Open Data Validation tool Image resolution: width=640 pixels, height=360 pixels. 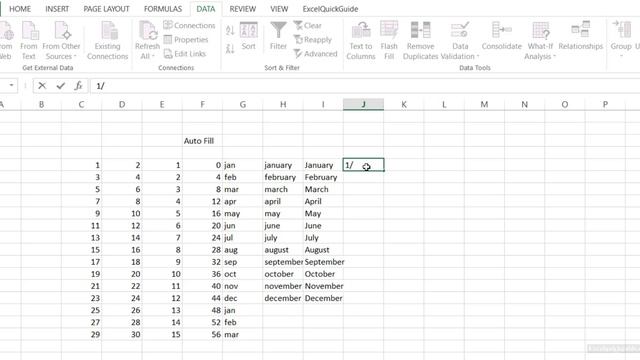pos(460,41)
